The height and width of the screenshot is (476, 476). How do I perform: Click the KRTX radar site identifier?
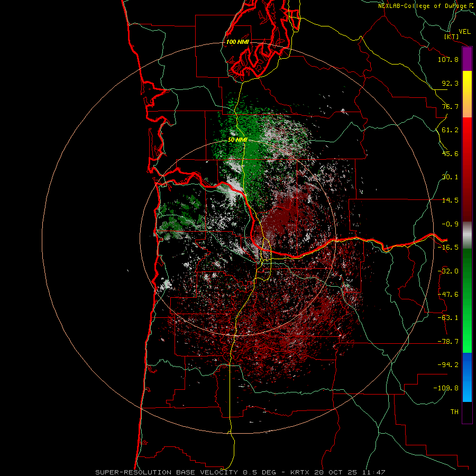[300, 472]
